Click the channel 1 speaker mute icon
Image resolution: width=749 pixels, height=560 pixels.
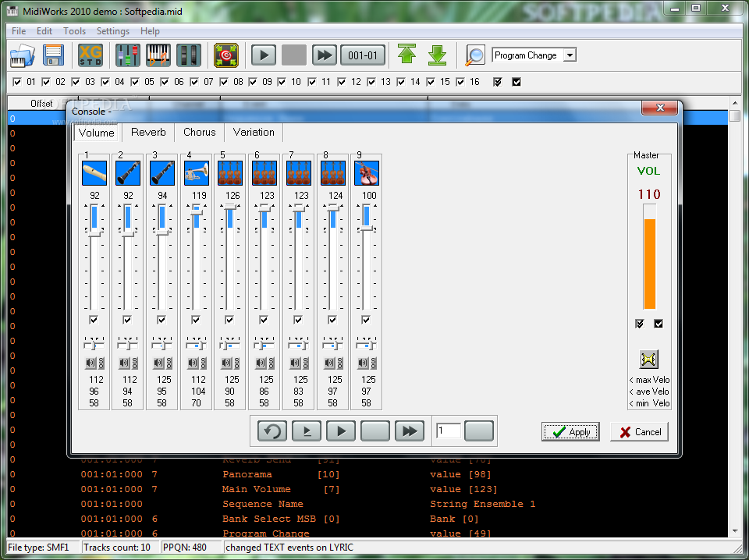click(91, 363)
